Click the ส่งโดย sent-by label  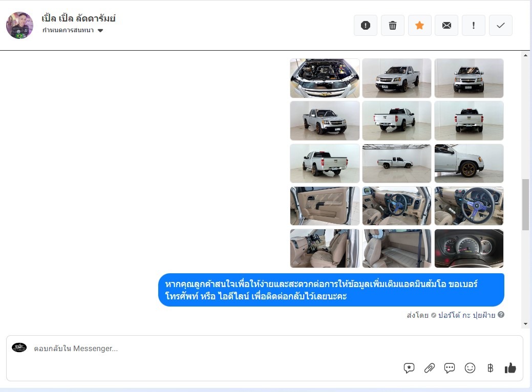418,315
